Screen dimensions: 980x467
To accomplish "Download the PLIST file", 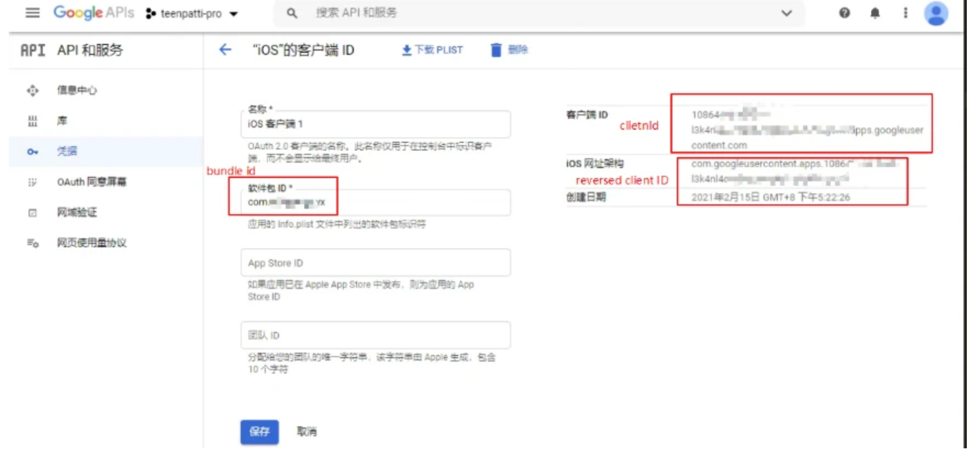I will pyautogui.click(x=432, y=50).
